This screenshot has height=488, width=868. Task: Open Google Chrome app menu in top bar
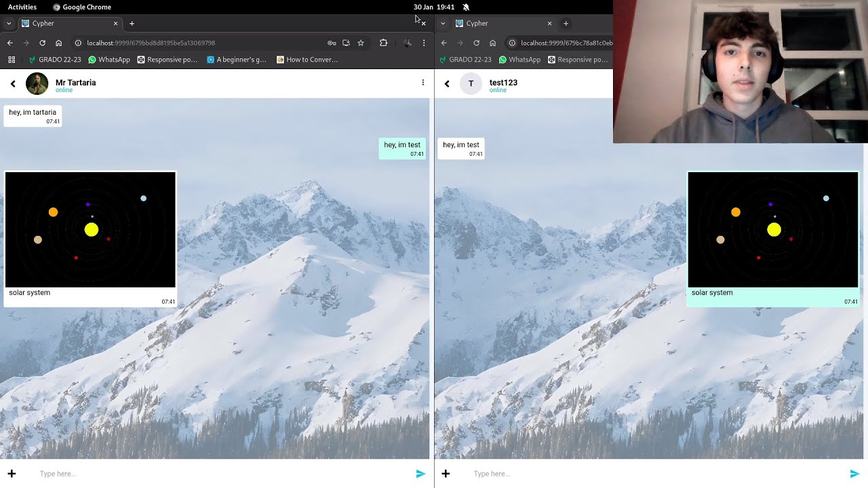[81, 7]
